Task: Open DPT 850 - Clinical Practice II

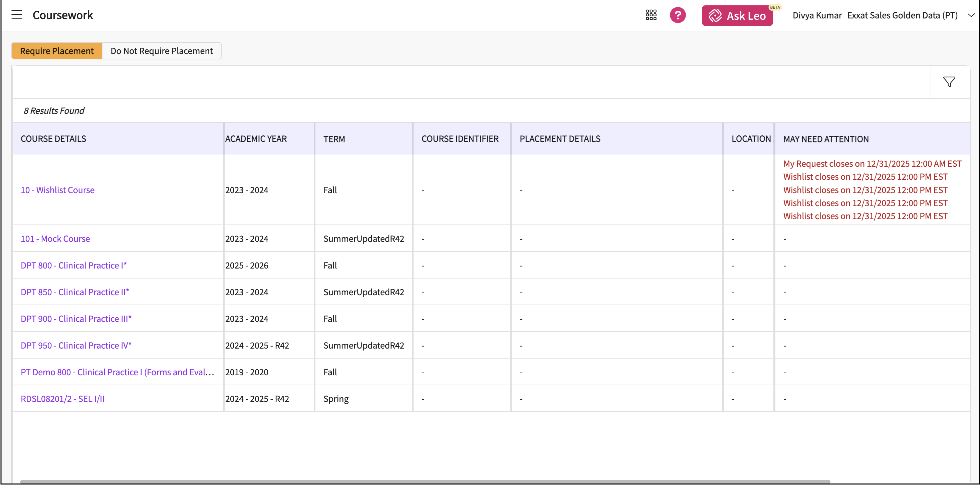Action: coord(74,292)
